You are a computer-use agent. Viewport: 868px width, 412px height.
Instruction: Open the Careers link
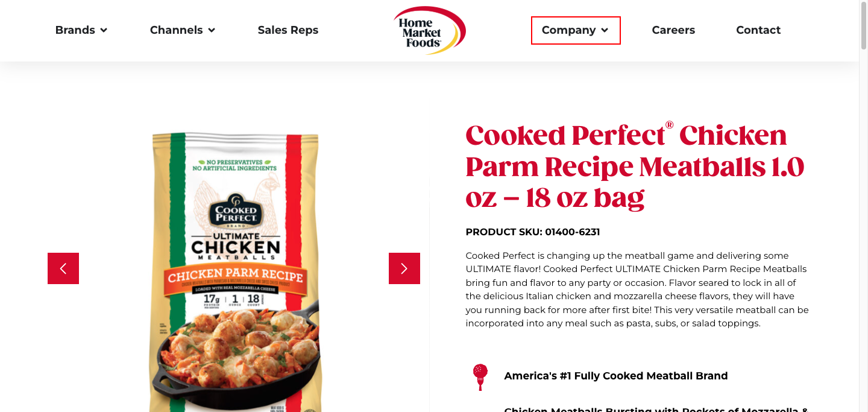coord(673,30)
